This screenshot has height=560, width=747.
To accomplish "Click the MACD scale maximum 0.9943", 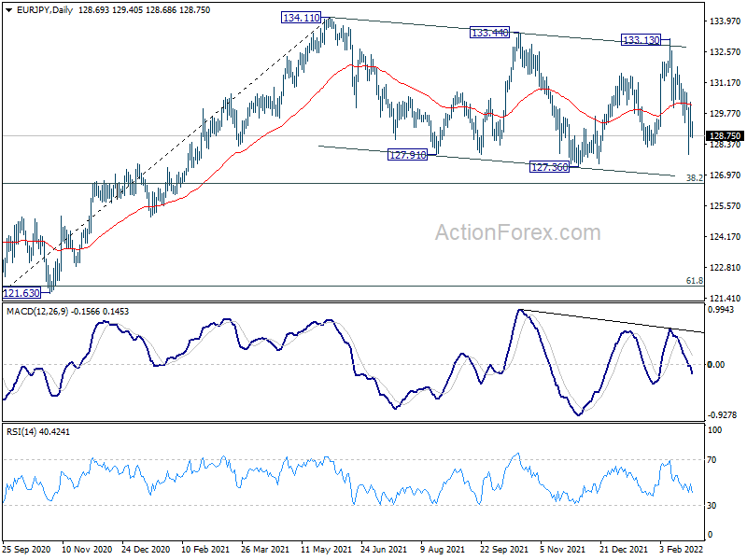I will tap(721, 310).
